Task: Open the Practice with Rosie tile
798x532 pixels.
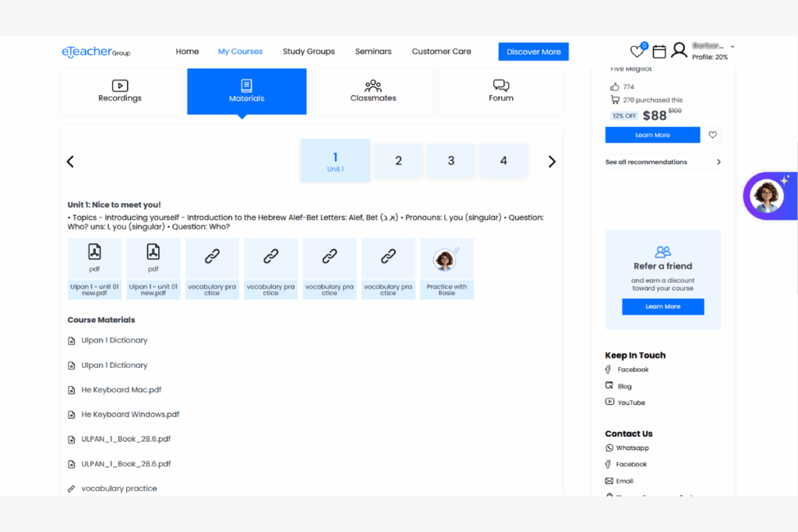Action: 447,269
